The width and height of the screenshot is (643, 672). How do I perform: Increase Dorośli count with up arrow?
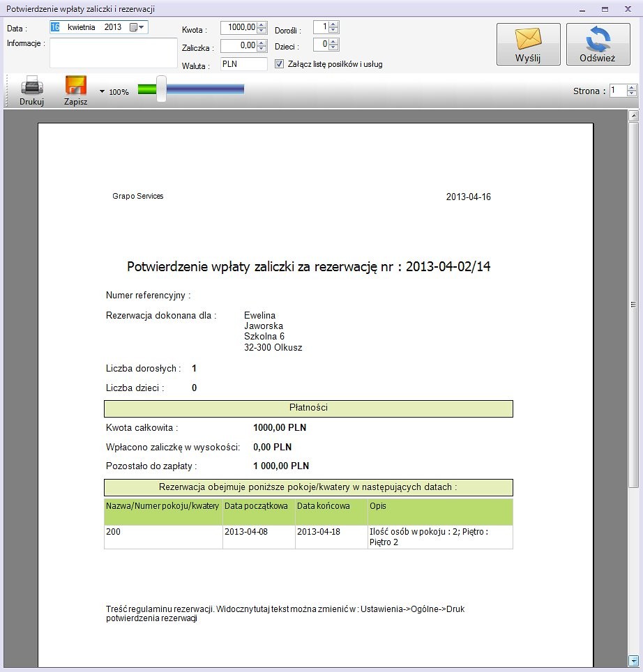point(333,24)
